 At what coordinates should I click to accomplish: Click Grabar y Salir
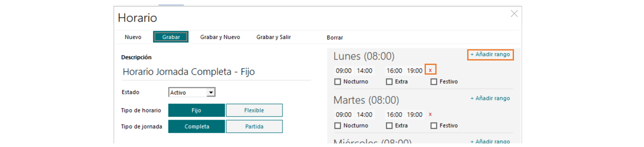[274, 37]
